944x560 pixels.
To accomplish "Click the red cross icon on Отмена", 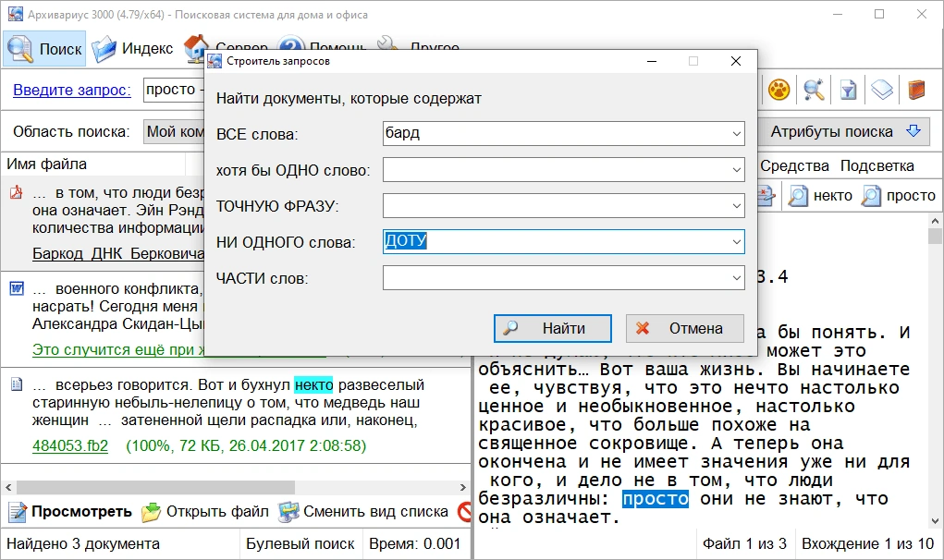I will 643,328.
